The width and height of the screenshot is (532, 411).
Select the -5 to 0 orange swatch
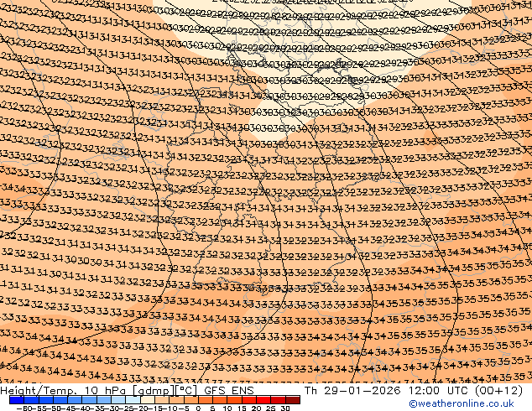click(x=191, y=400)
